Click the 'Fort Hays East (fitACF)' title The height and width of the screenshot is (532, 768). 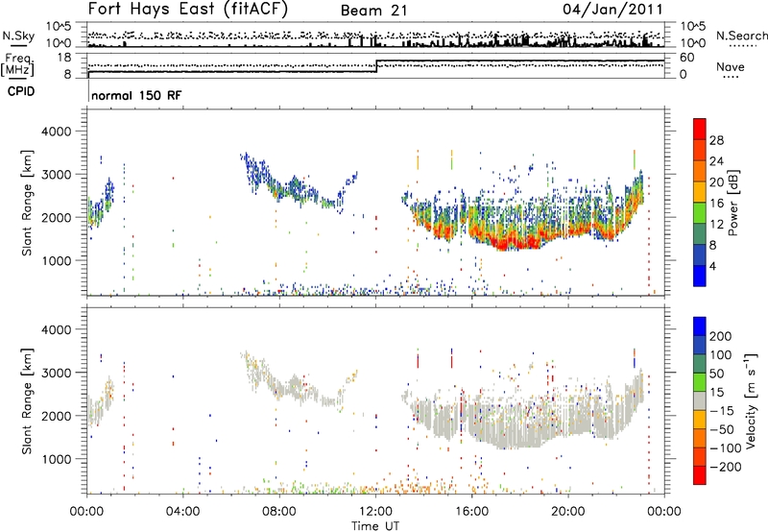[188, 10]
